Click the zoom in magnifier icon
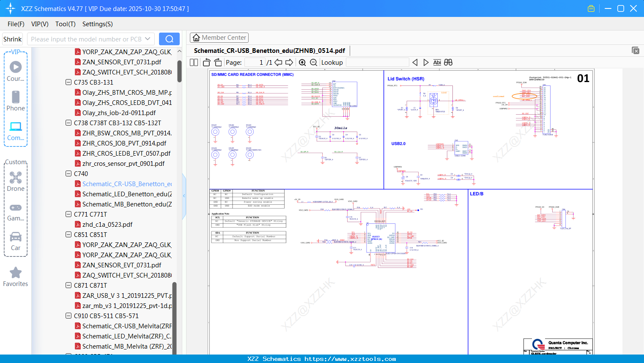The height and width of the screenshot is (363, 644). (302, 63)
